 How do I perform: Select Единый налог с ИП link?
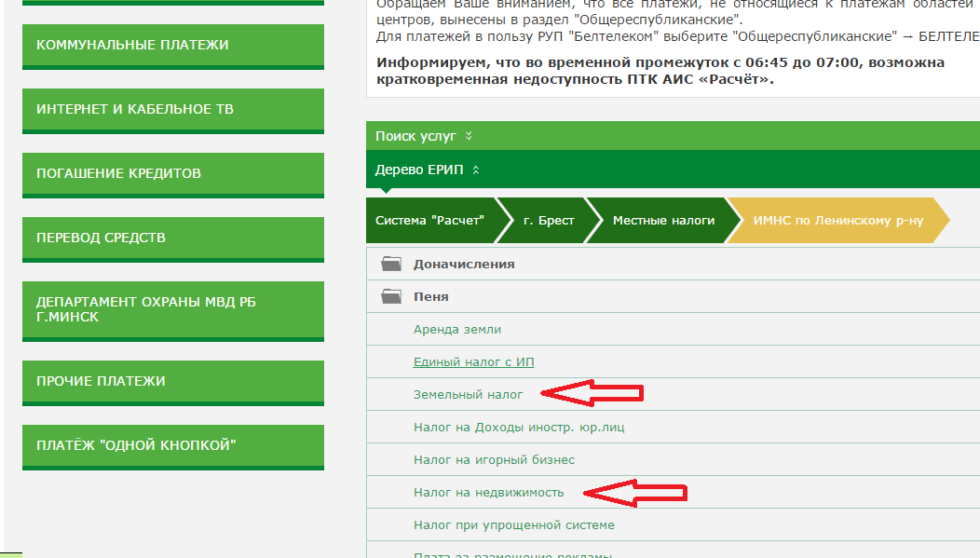tap(473, 361)
